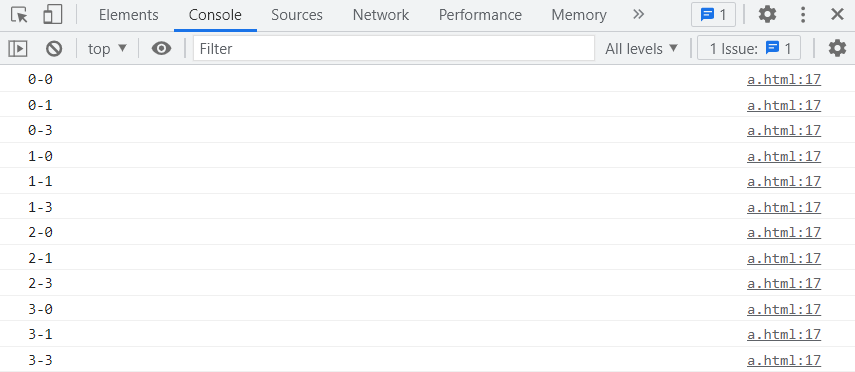Open the console settings gear icon

837,49
